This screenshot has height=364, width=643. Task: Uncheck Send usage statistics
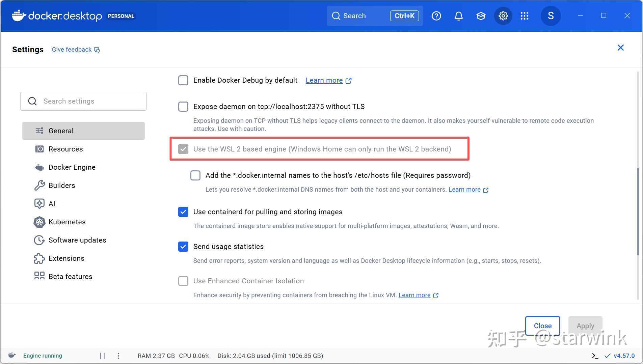[x=183, y=247]
